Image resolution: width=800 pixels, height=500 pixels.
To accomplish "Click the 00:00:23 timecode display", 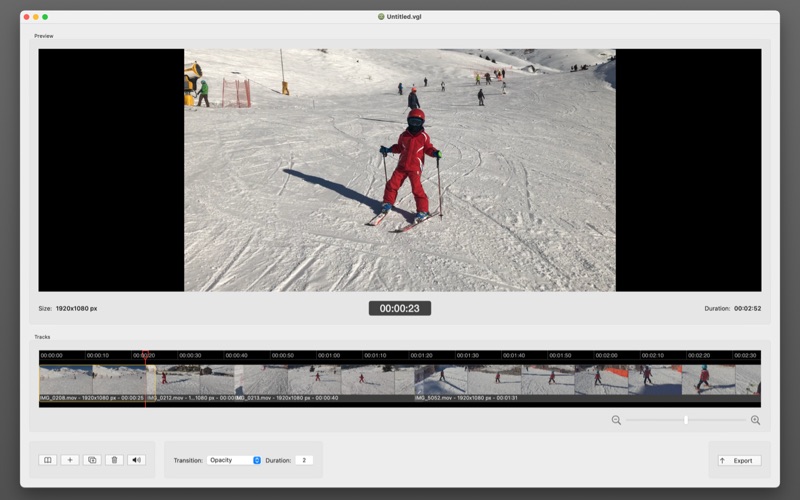I will (399, 308).
